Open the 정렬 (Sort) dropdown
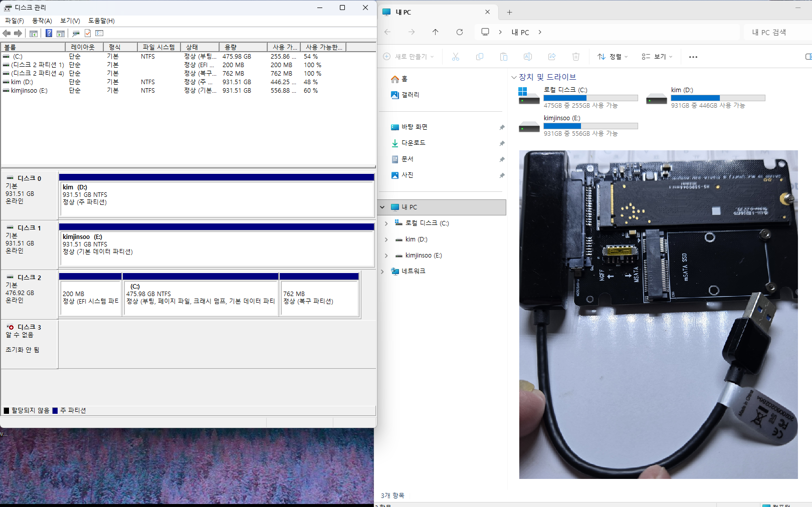This screenshot has height=507, width=812. coord(613,57)
